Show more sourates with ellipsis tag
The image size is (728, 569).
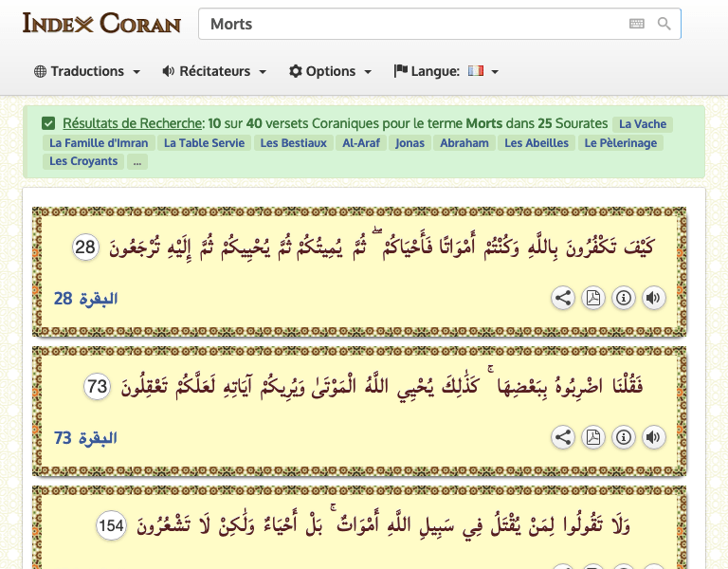pyautogui.click(x=137, y=161)
